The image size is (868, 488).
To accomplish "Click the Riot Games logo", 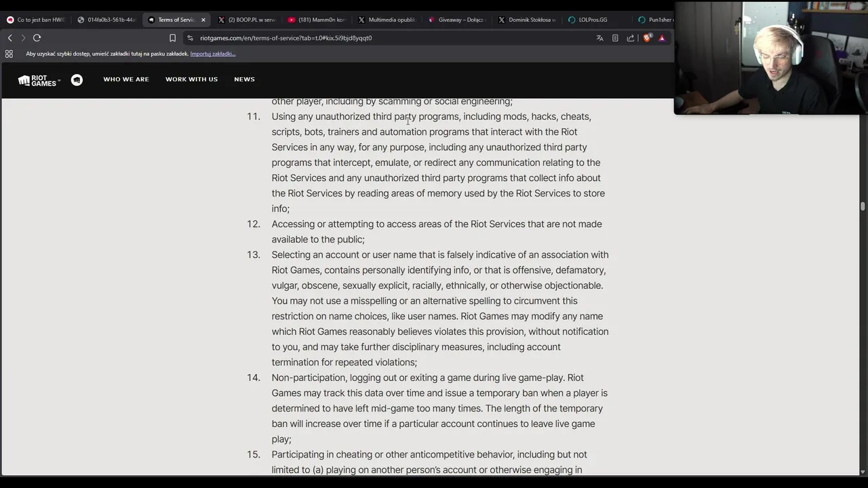I will (37, 80).
